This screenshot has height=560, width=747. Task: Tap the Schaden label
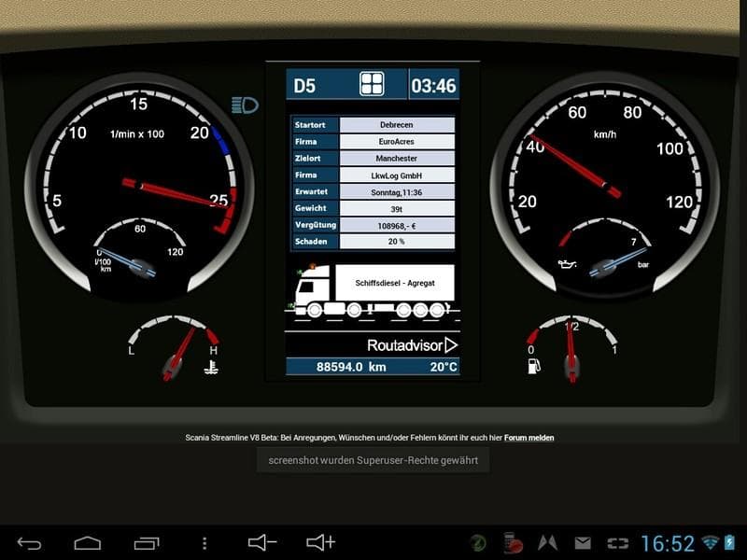click(311, 242)
